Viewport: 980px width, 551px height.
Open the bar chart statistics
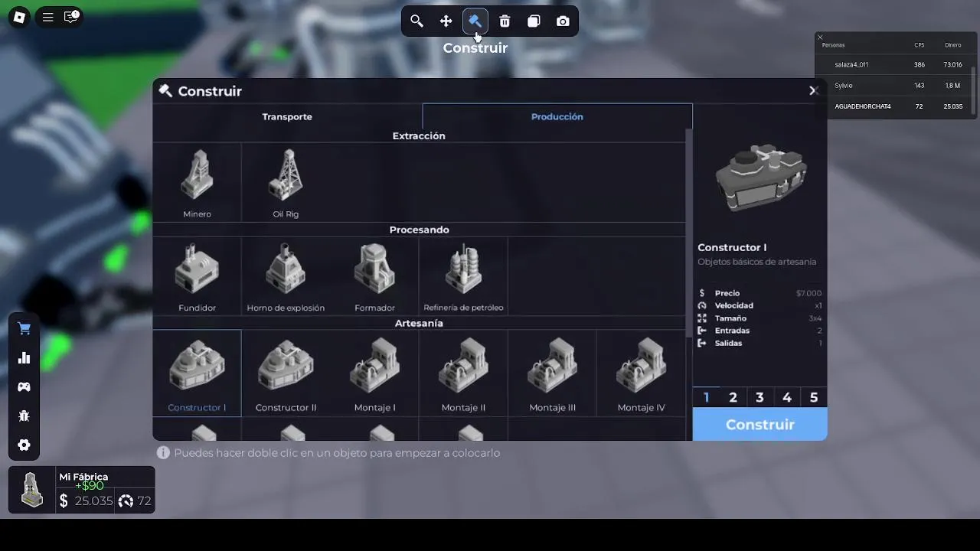(x=24, y=357)
